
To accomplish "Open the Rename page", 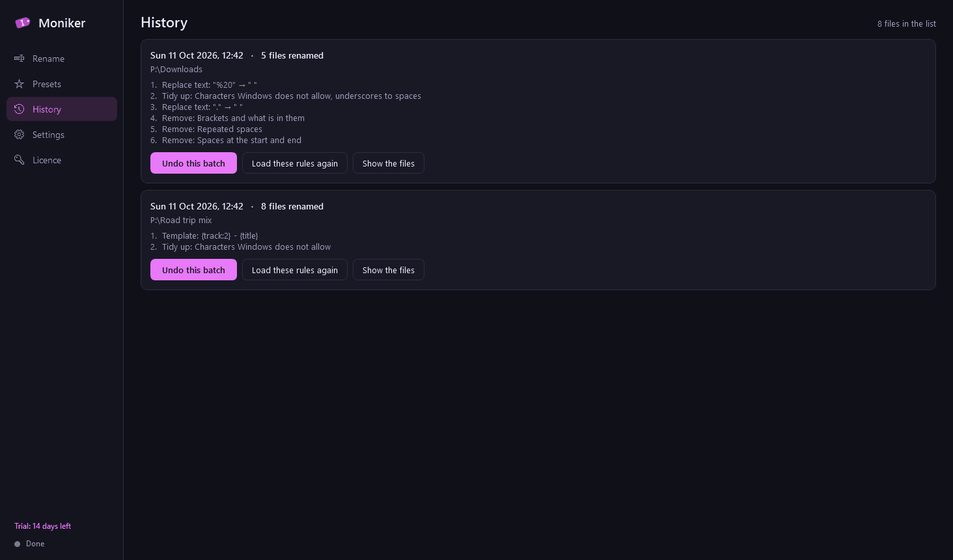I will click(x=62, y=59).
